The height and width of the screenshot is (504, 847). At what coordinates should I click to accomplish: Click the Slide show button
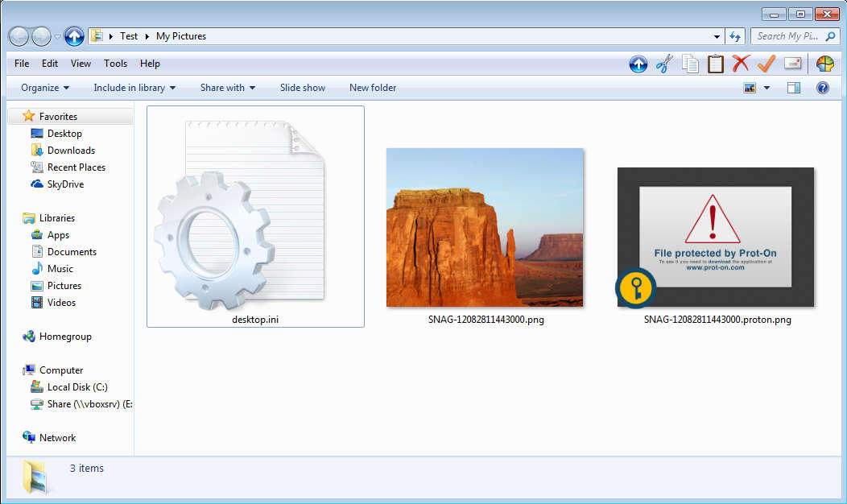click(x=303, y=88)
